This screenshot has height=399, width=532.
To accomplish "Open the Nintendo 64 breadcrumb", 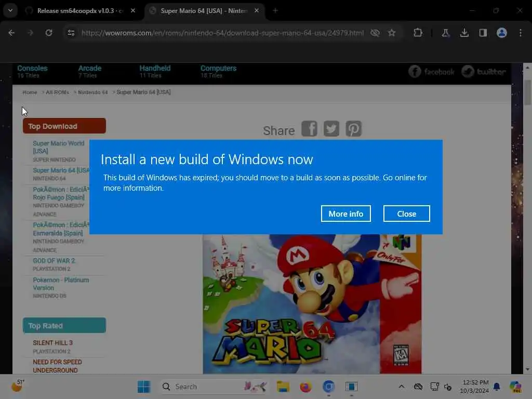I will pos(92,92).
